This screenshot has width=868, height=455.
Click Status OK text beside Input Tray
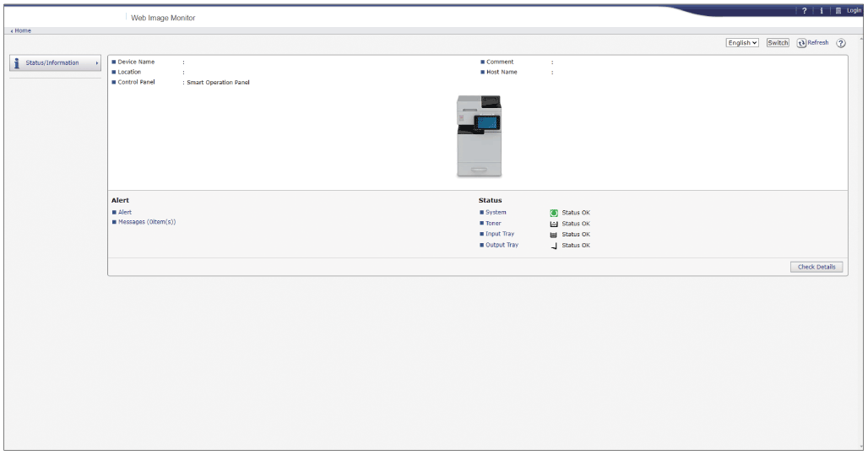[576, 234]
